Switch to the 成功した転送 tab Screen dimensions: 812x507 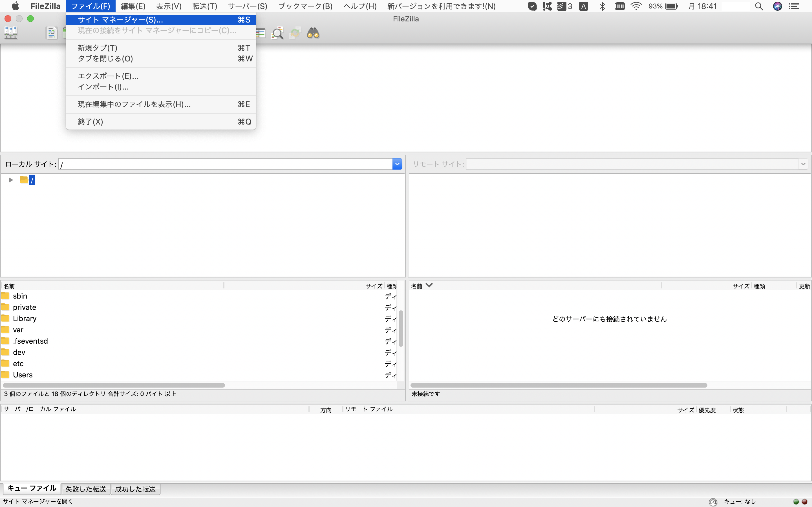coord(135,489)
